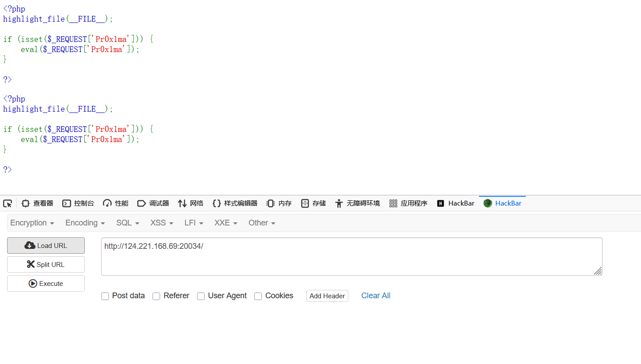Switch to the 调试器 debugger tab
Screen dimensions: 641x364
[153, 203]
